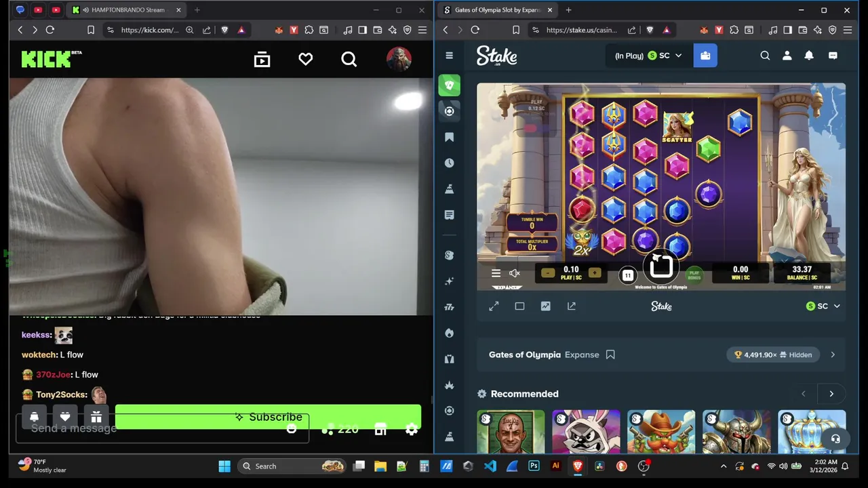Click username keekss in chat
This screenshot has width=868, height=488.
[36, 335]
